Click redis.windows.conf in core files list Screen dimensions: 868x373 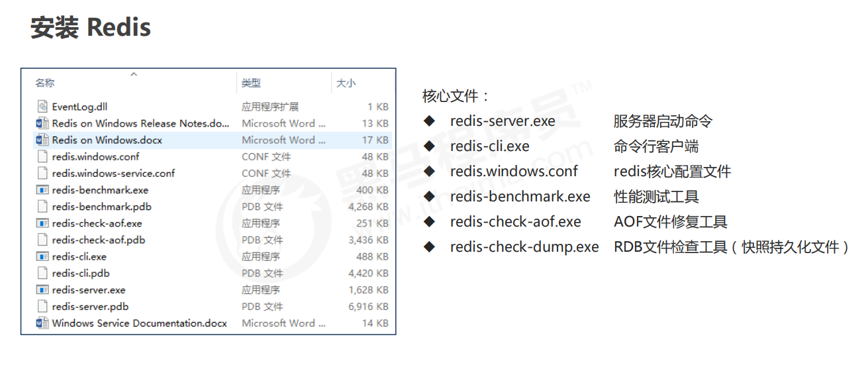[514, 172]
